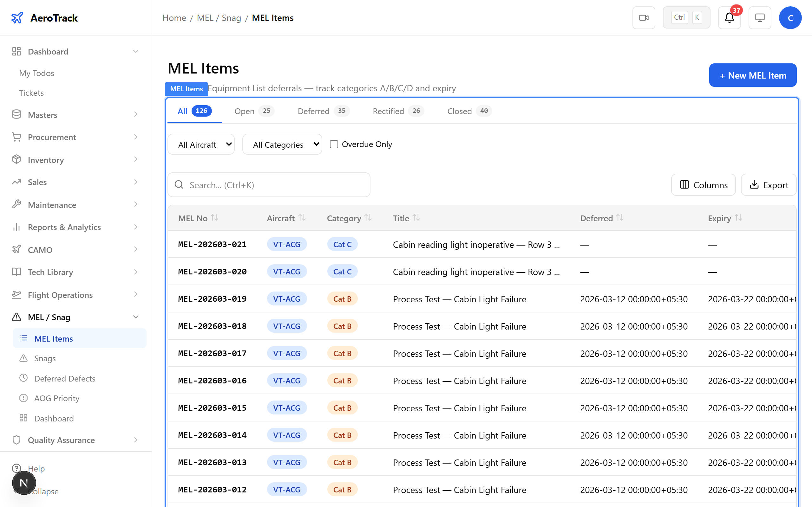Click the Cat C badge on MEL-202603-021

[x=342, y=244]
